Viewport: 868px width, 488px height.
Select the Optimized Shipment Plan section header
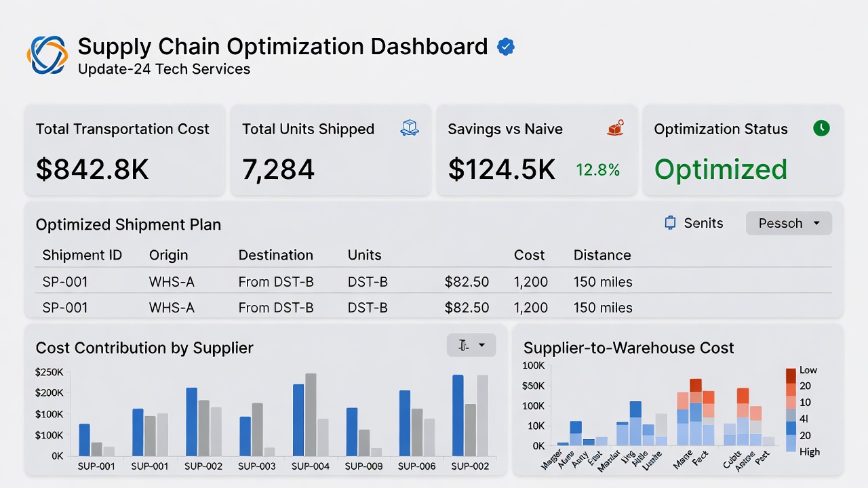point(128,224)
